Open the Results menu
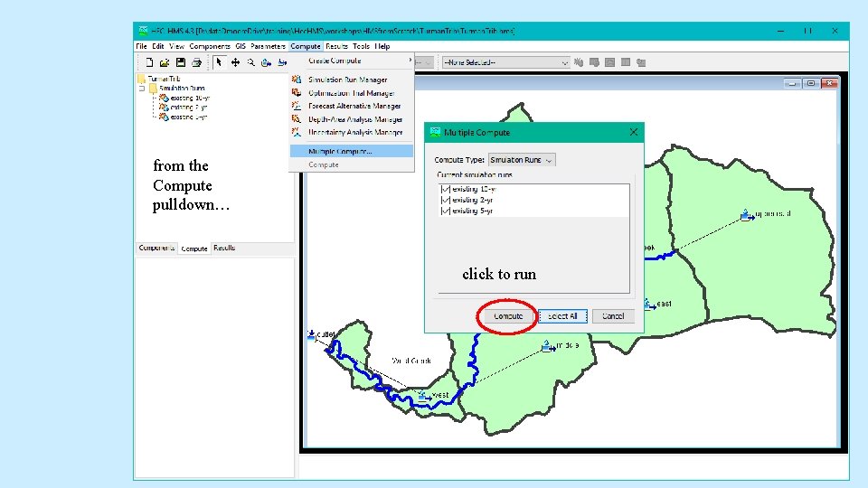 tap(336, 46)
